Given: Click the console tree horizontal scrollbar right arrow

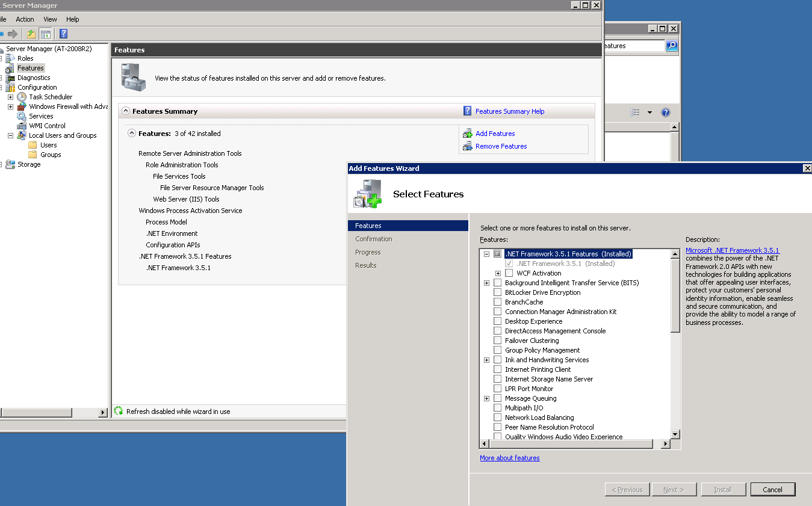Looking at the screenshot, I should 102,412.
